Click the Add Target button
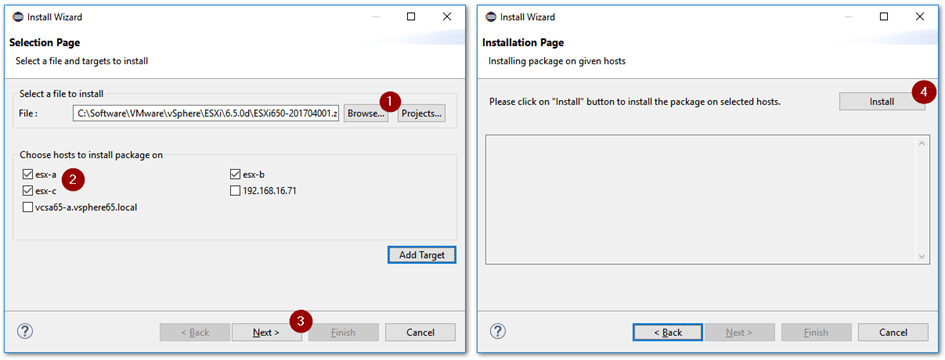Screen dimensions: 945x360 (x=422, y=255)
